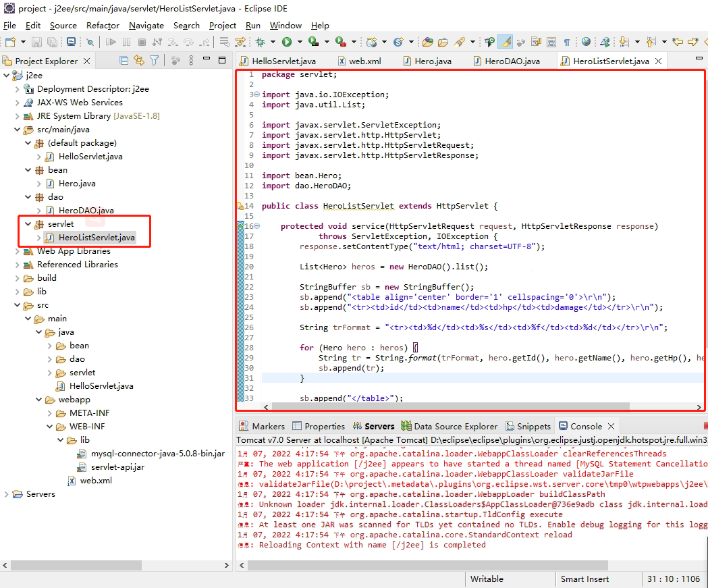Image resolution: width=708 pixels, height=588 pixels.
Task: Click the Open Task folder icon
Action: pyautogui.click(x=443, y=42)
